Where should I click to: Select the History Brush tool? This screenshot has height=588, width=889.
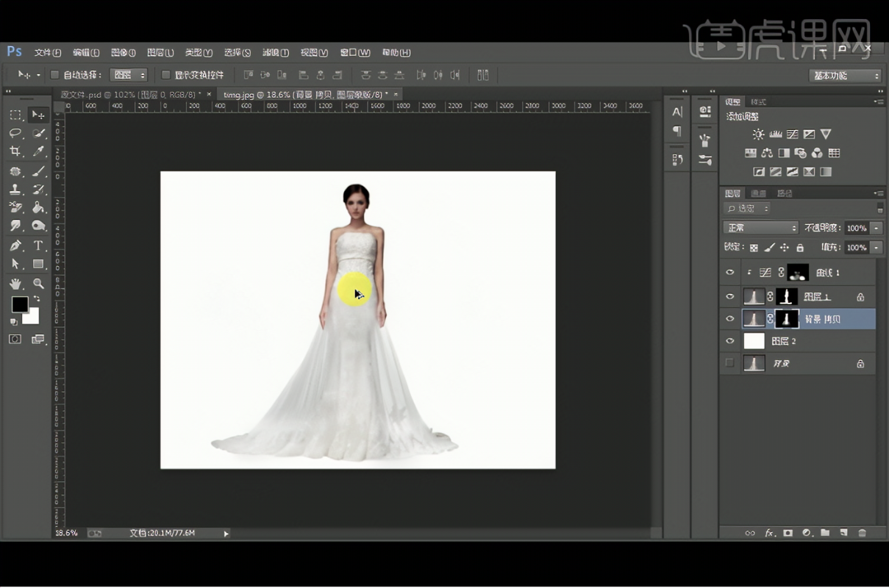tap(38, 190)
